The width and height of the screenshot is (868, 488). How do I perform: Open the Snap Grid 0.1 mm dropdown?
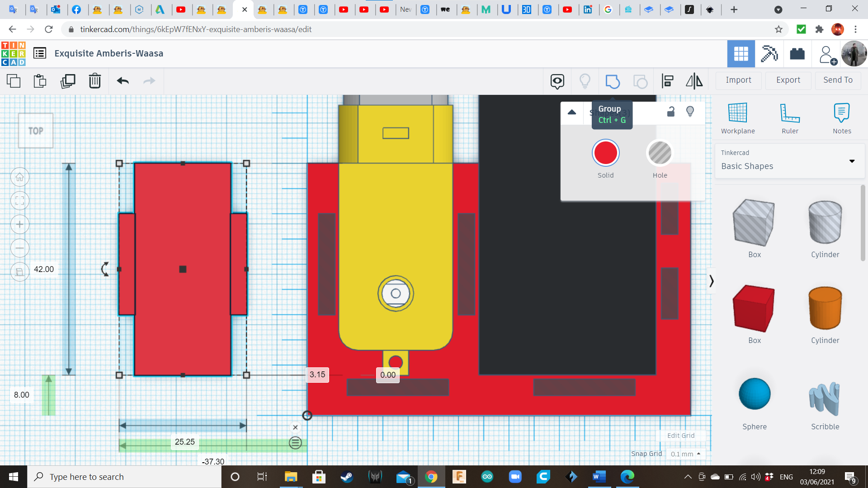[x=685, y=454]
